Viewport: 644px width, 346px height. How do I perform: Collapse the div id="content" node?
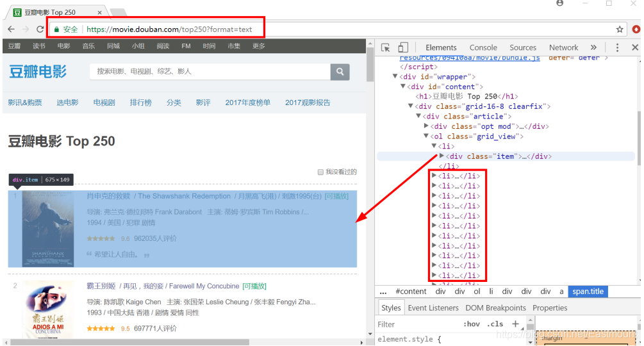pos(403,86)
